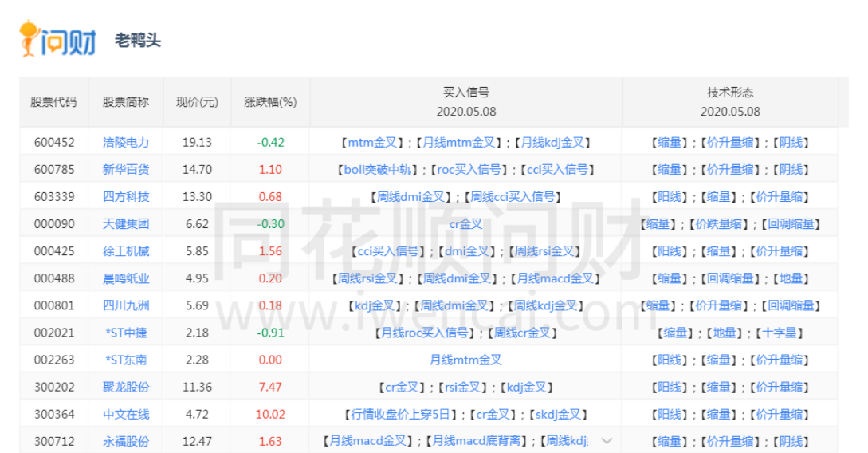
Task: Click the 技术形态 column header
Action: (x=730, y=92)
